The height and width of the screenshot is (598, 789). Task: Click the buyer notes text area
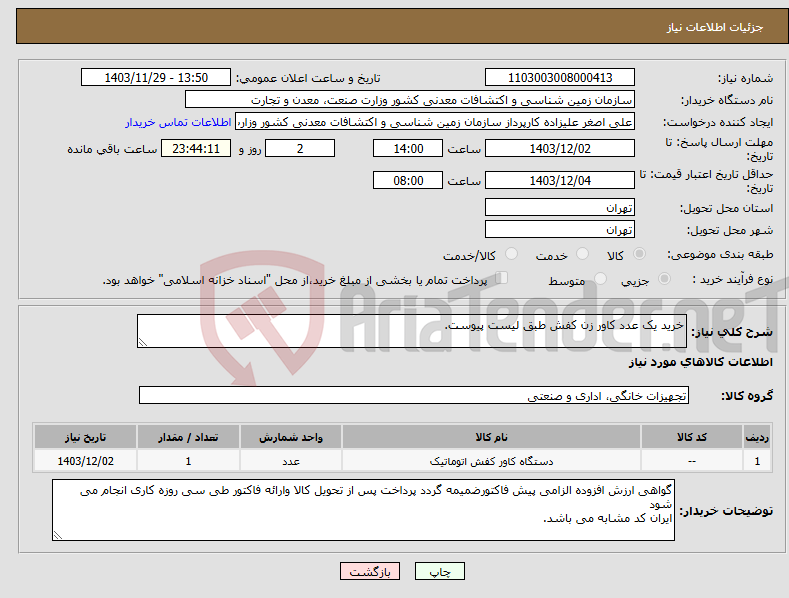363,510
